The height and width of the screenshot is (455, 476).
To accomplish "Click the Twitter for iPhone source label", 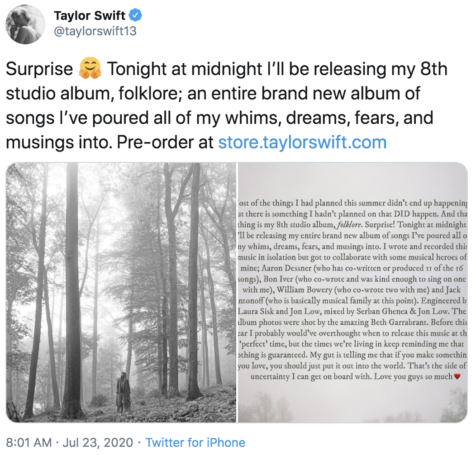I will tap(195, 442).
